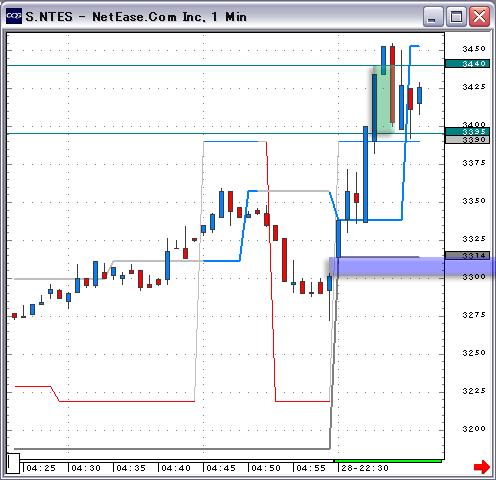Image resolution: width=496 pixels, height=480 pixels.
Task: Click the 3200 price axis label
Action: [x=474, y=429]
